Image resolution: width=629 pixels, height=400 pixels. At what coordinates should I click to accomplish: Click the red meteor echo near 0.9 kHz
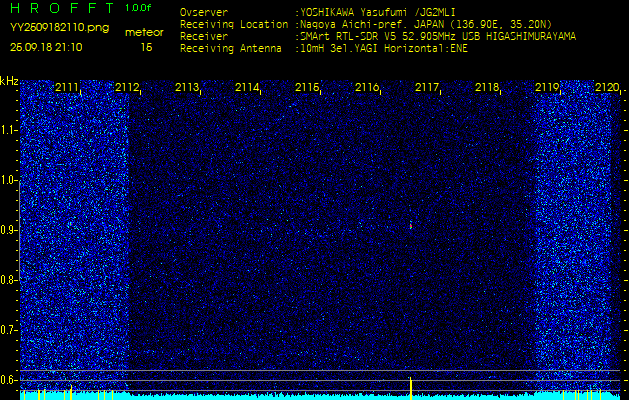click(411, 225)
